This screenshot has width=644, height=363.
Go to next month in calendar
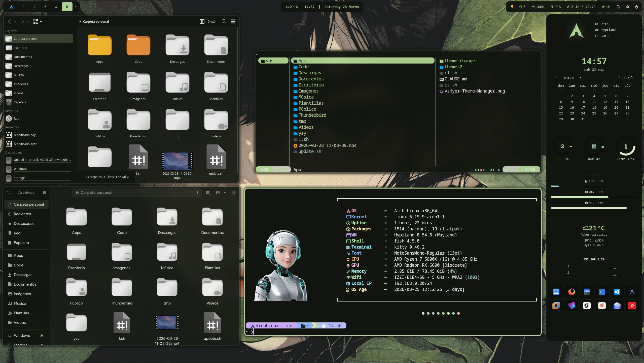coord(580,77)
